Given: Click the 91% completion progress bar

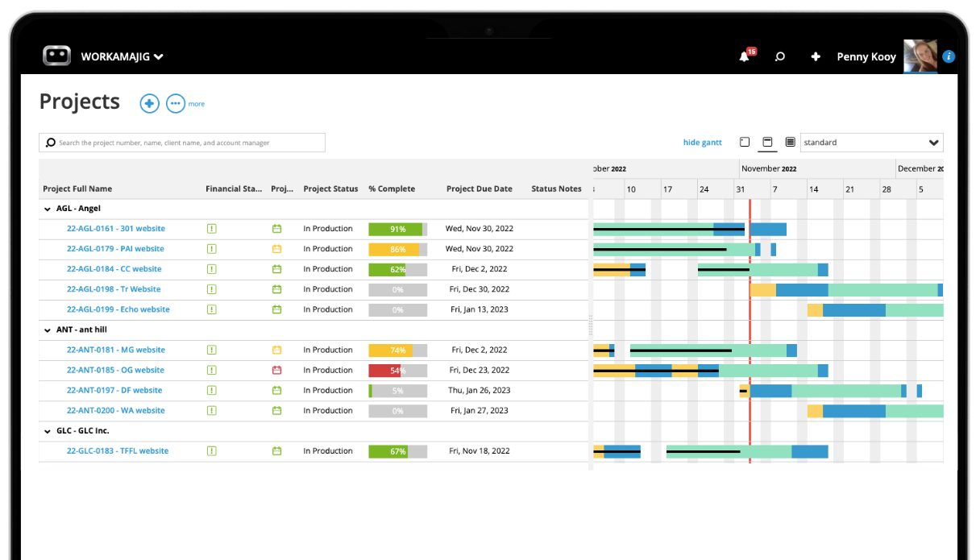Looking at the screenshot, I should (x=397, y=228).
